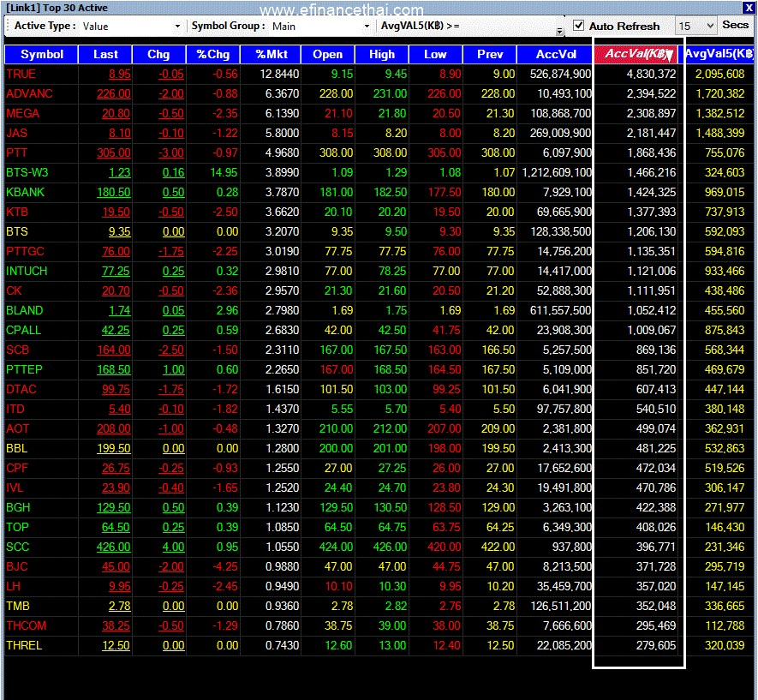The image size is (758, 700).
Task: Select the KTB symbol
Action: (x=17, y=212)
